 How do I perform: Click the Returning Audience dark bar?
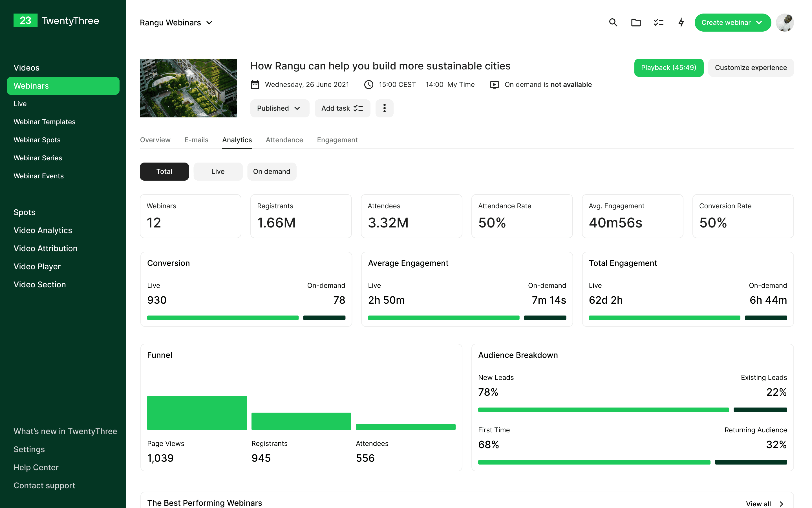pyautogui.click(x=751, y=462)
